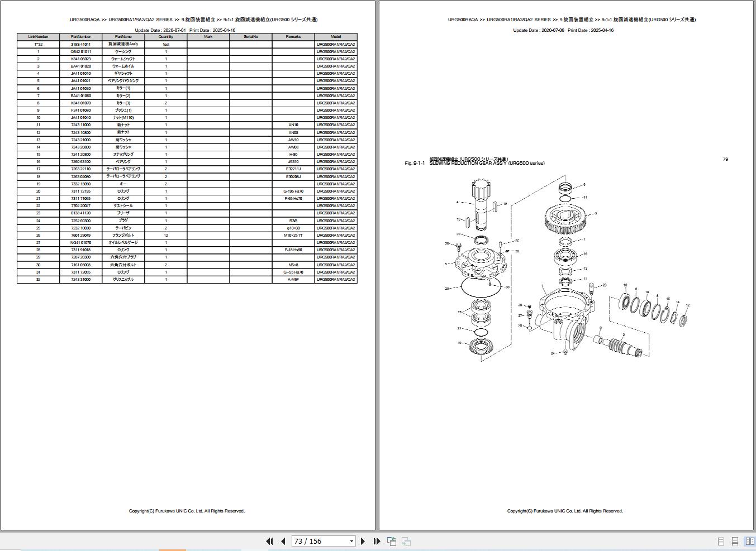Click the LinkNumber column header
The height and width of the screenshot is (551, 756).
[x=38, y=37]
